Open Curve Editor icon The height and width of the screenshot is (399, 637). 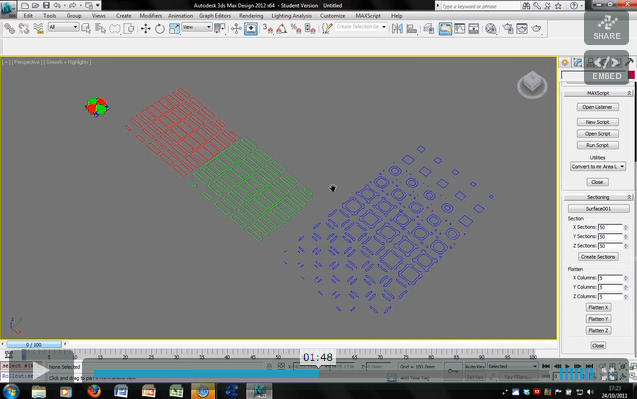tap(459, 28)
